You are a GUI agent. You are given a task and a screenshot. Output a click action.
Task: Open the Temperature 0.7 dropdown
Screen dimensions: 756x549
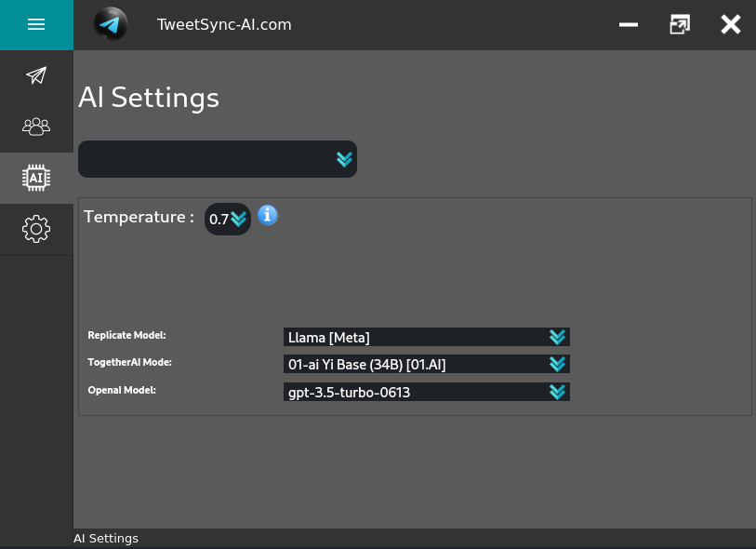tap(228, 219)
